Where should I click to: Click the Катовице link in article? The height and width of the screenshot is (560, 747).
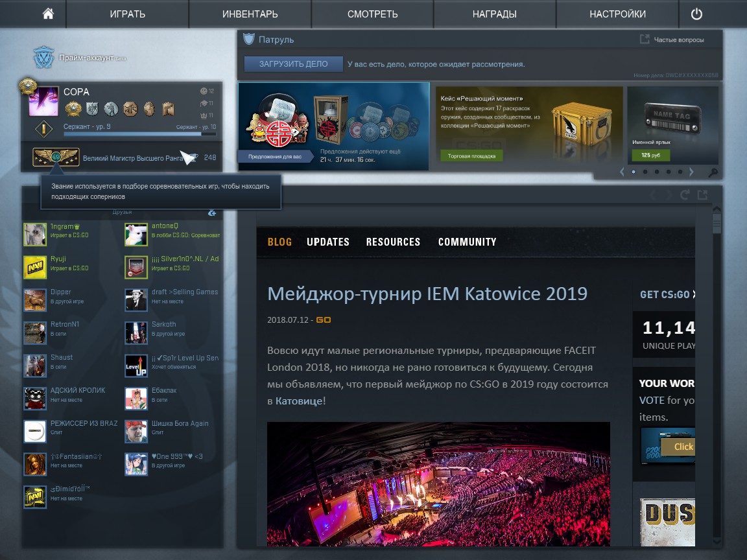pyautogui.click(x=299, y=401)
